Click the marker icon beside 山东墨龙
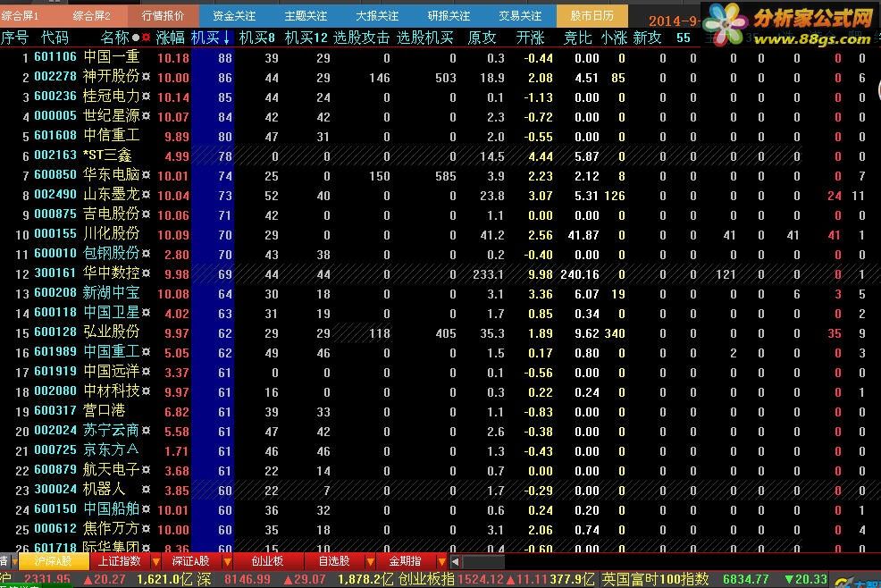 coord(146,195)
